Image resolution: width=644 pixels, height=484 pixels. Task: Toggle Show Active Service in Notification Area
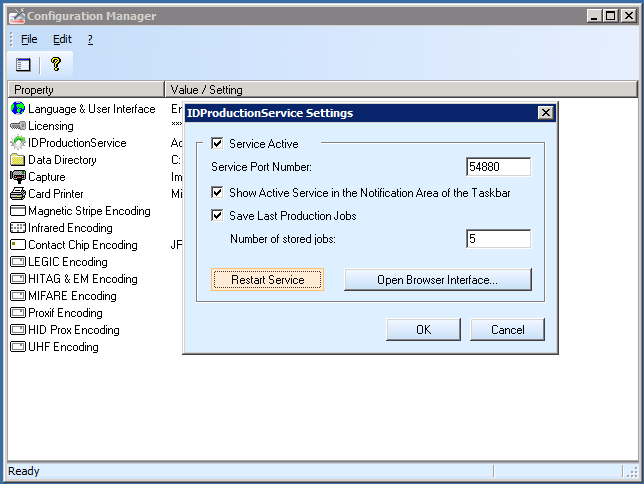pyautogui.click(x=218, y=192)
